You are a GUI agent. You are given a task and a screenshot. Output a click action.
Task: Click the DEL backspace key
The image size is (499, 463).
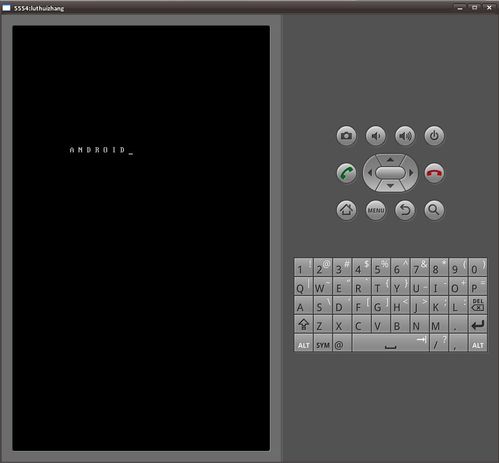(x=478, y=305)
